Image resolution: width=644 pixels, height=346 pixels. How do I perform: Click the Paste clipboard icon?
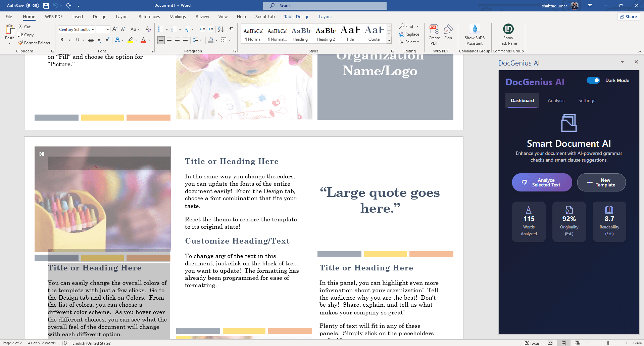tap(10, 30)
